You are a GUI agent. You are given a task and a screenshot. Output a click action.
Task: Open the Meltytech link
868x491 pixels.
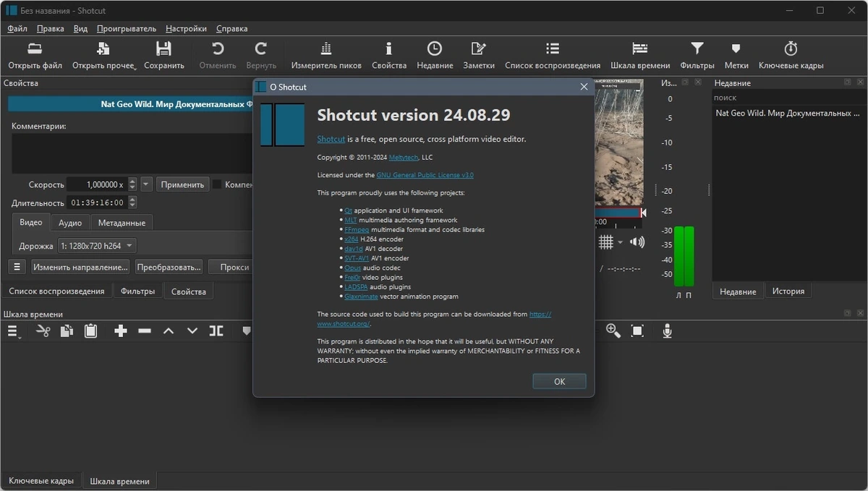point(402,157)
